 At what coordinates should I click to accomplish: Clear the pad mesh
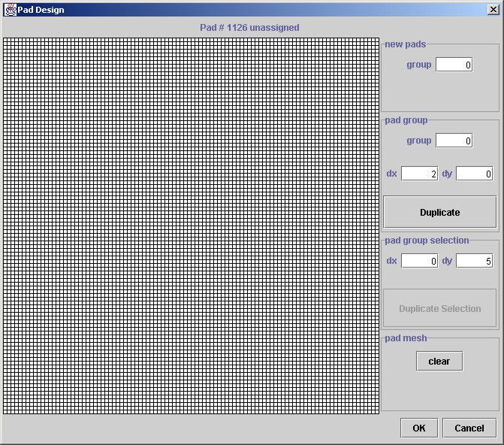[439, 361]
